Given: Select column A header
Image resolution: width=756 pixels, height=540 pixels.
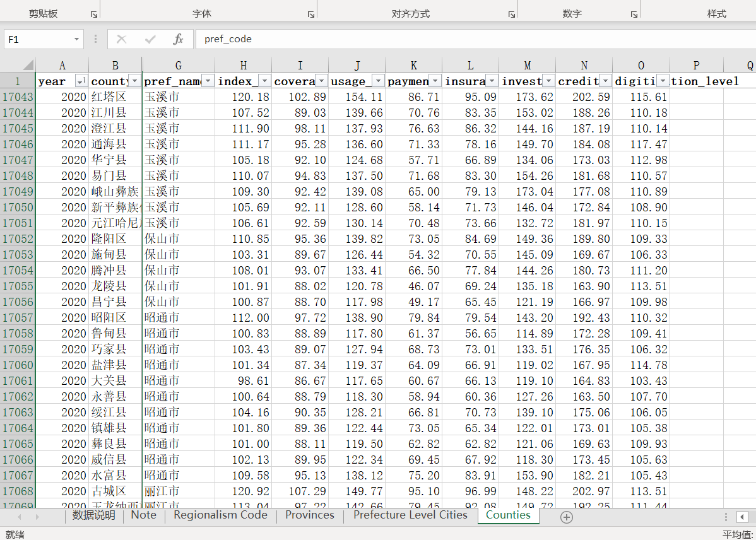Looking at the screenshot, I should click(62, 65).
